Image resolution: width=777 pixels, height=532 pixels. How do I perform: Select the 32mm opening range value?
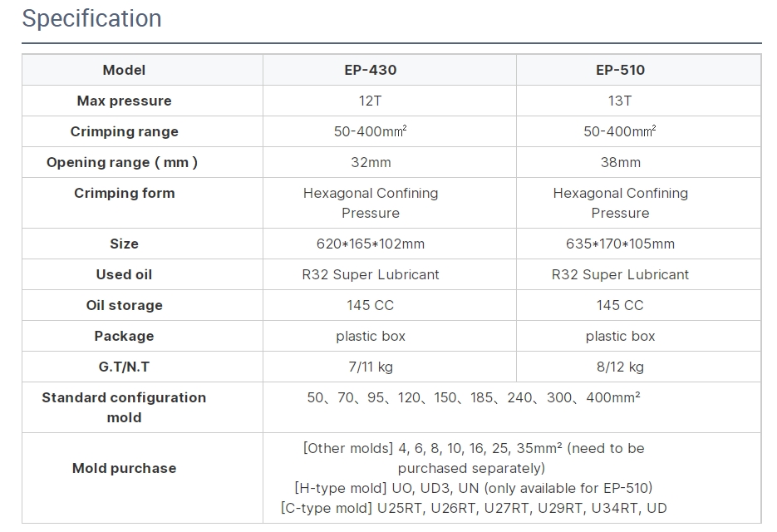(x=370, y=162)
